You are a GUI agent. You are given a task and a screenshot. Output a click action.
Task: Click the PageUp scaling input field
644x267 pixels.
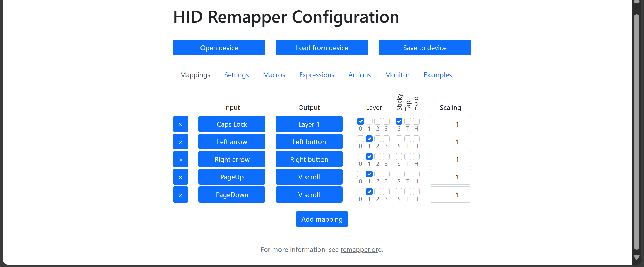tap(450, 177)
